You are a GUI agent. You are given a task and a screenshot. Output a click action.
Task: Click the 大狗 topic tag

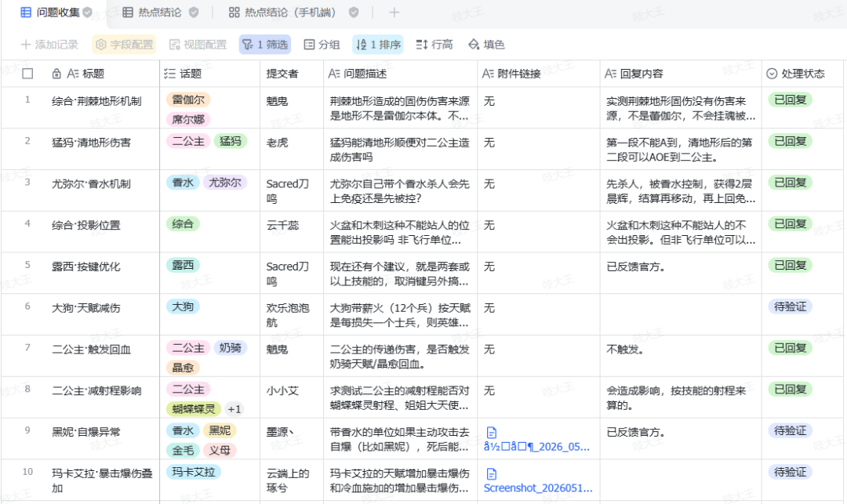point(183,306)
